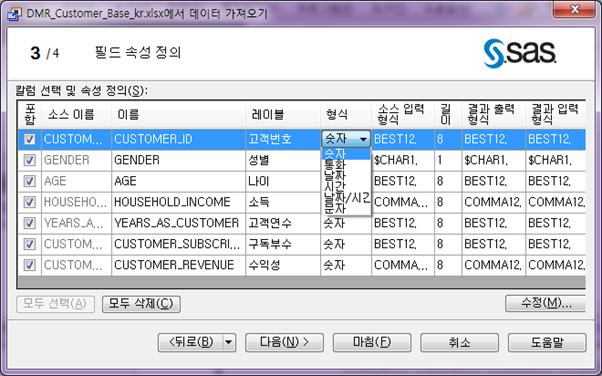Click $CHAR1. source input format for GENDER

tap(403, 160)
